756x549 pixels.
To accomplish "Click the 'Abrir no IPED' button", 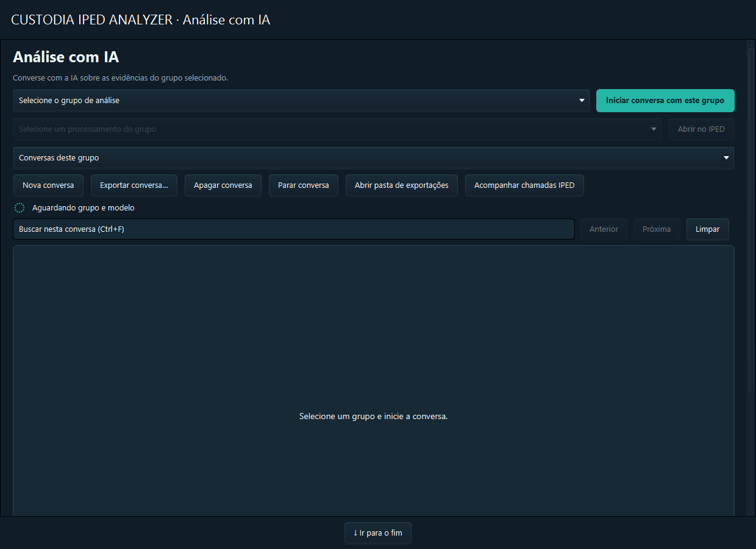I will [701, 129].
